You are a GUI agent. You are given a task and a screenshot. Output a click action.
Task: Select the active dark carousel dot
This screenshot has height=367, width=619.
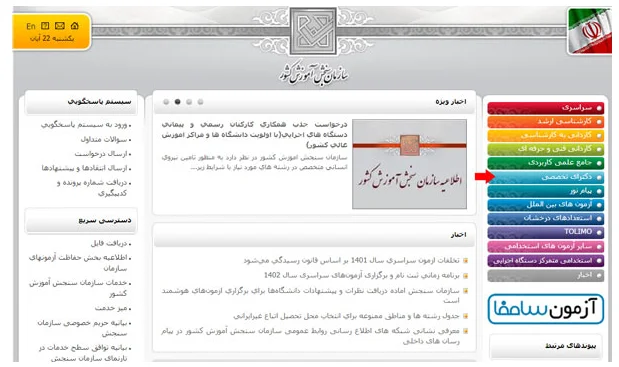tap(178, 102)
